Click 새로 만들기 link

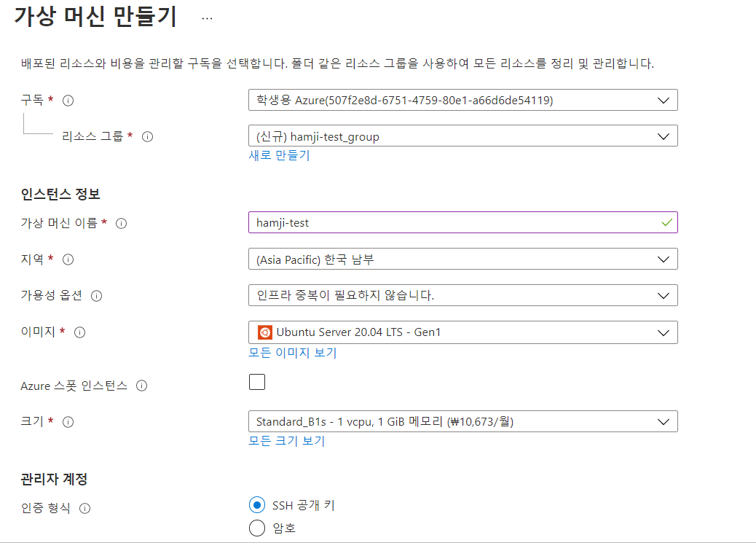279,155
